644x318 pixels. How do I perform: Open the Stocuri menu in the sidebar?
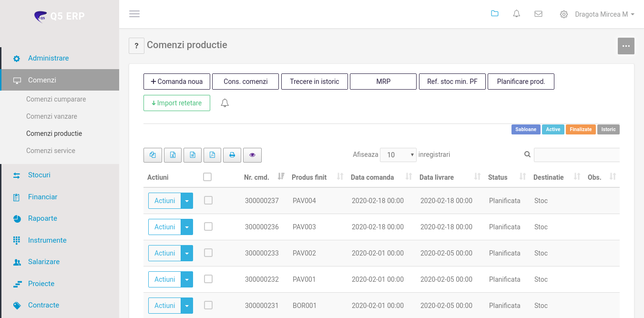(39, 175)
